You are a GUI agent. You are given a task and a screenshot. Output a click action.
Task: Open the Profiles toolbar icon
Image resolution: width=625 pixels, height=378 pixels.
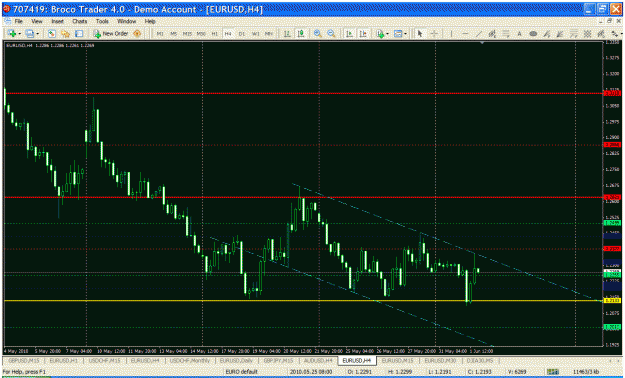30,34
